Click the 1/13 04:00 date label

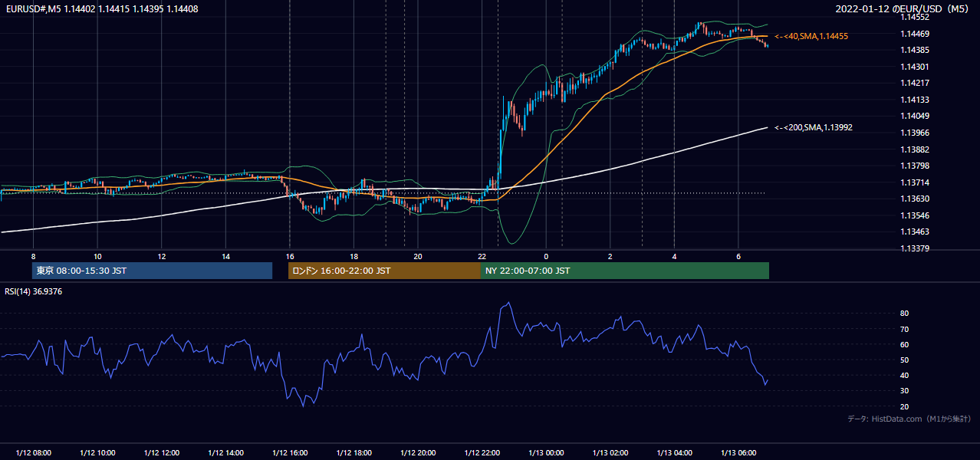click(674, 452)
